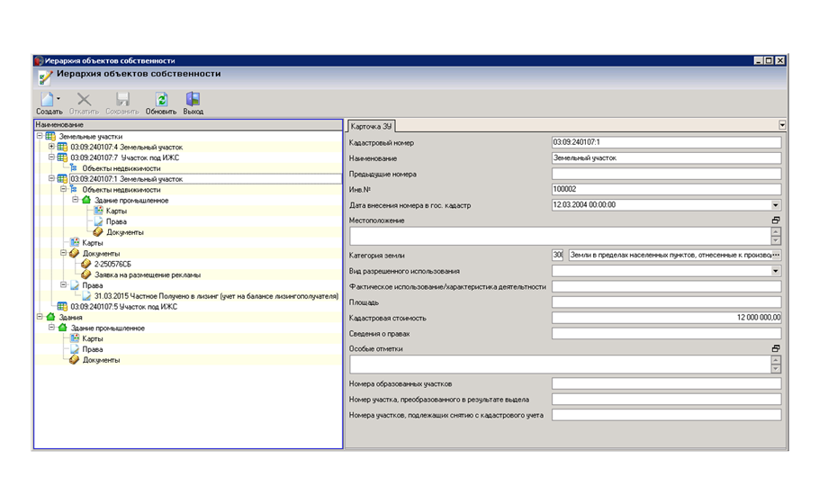This screenshot has height=504, width=819.
Task: Click the Выход exit icon
Action: click(x=193, y=99)
